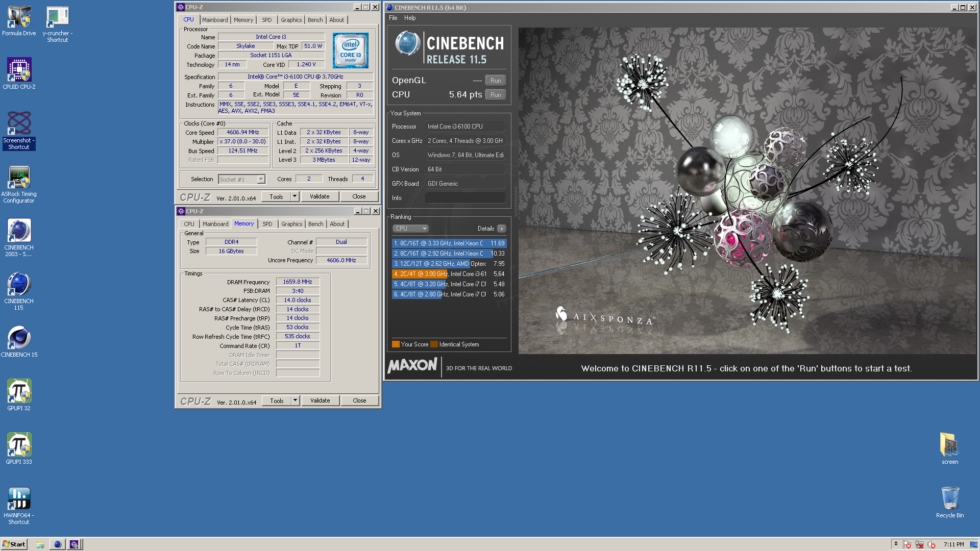This screenshot has width=980, height=551.
Task: Click the Intel Core i3 logo in CPU-Z
Action: click(x=350, y=51)
